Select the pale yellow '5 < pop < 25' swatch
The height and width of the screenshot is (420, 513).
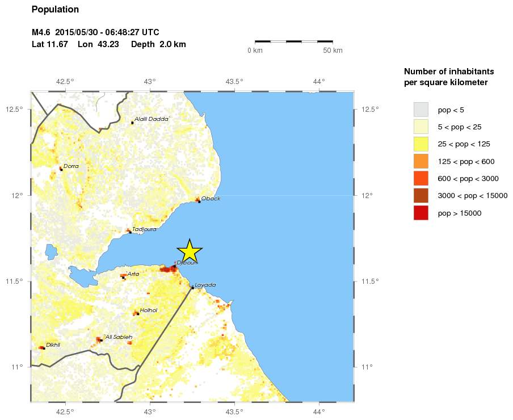point(421,126)
